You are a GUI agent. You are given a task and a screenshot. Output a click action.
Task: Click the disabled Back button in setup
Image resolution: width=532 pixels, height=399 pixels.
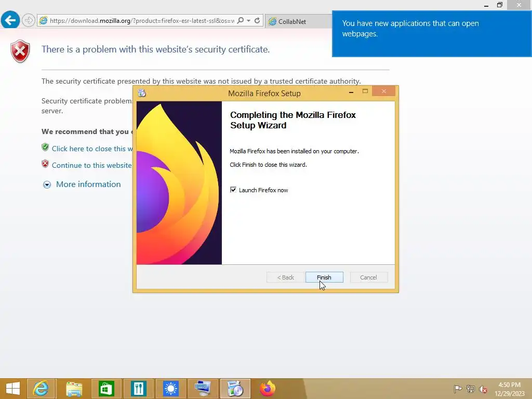point(285,277)
